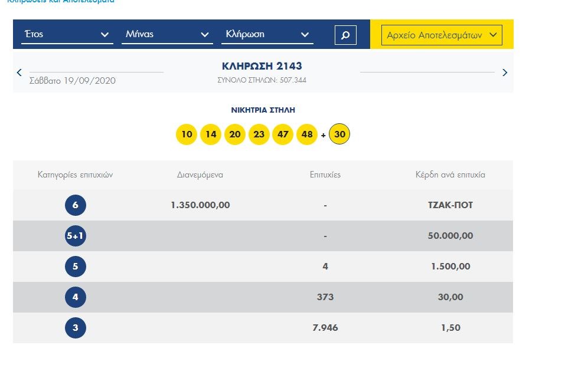Click the Κέρδη ανά επιτυχία column header
This screenshot has height=378, width=588.
[450, 175]
